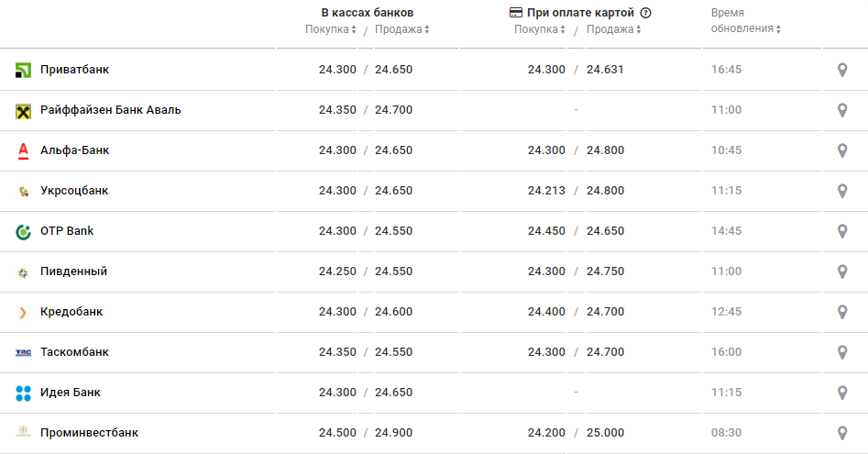
Task: Show Укрсоцбанк branches via pin icon
Action: [842, 191]
